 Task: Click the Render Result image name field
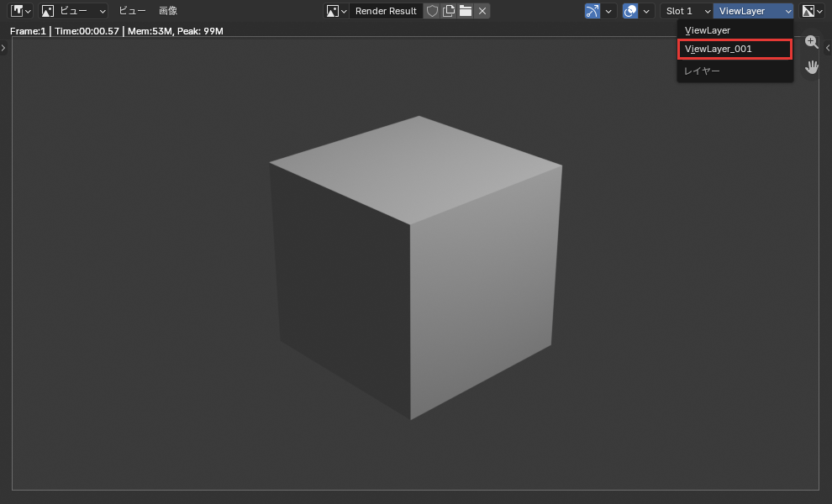click(x=386, y=11)
